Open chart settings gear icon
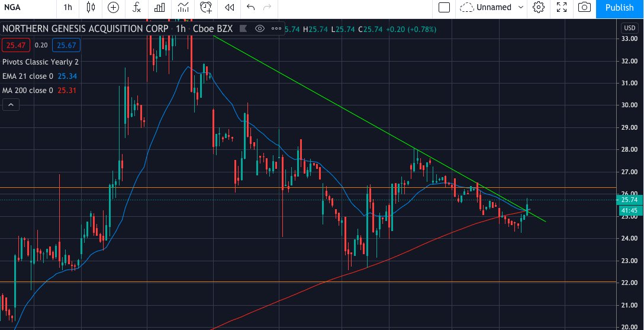Image resolution: width=644 pixels, height=330 pixels. [539, 7]
